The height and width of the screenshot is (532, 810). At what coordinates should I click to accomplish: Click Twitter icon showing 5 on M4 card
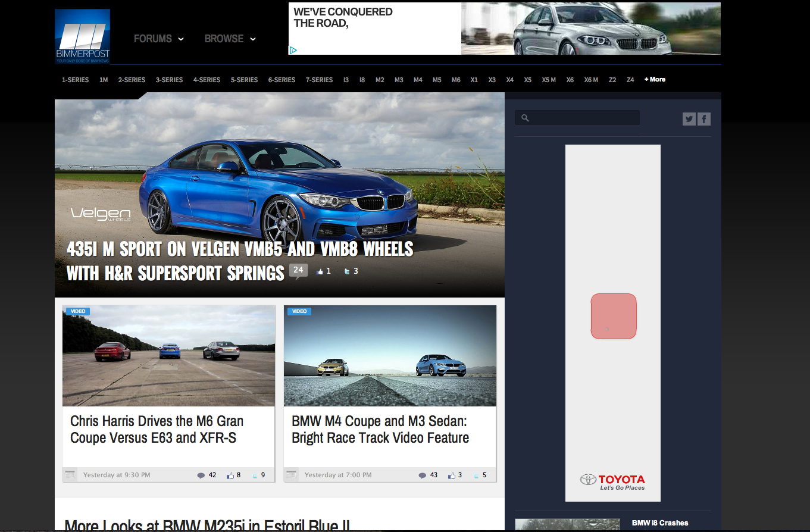point(477,475)
